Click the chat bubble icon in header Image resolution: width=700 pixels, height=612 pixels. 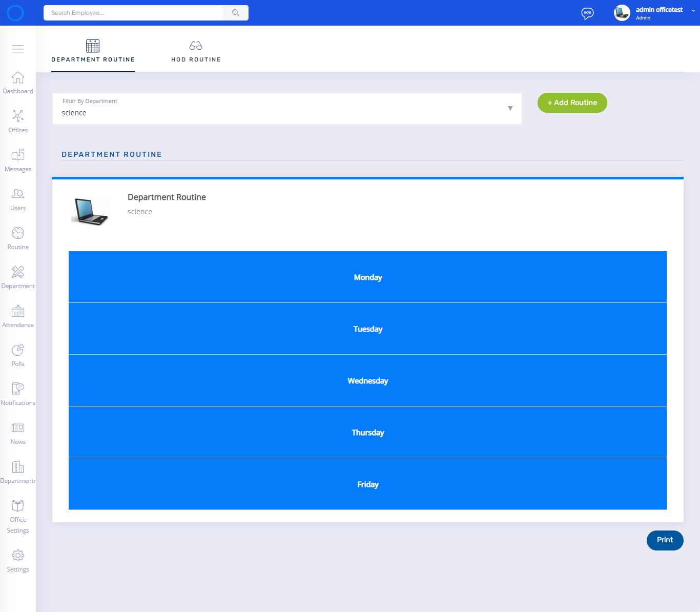point(587,13)
